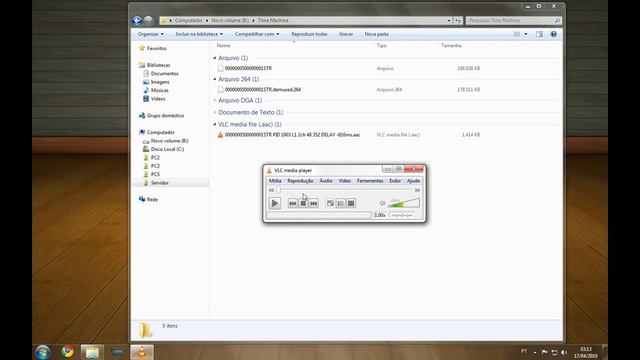Start playback with the VLC play button
Viewport: 640px width, 360px height.
coord(275,203)
